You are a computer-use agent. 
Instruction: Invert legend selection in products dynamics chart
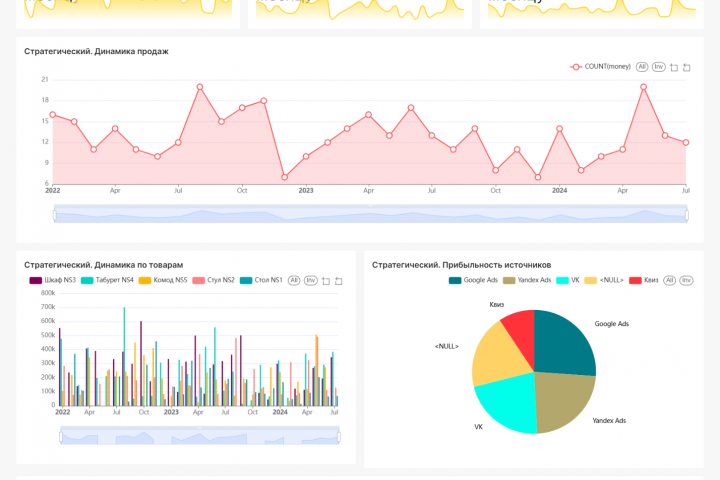311,280
